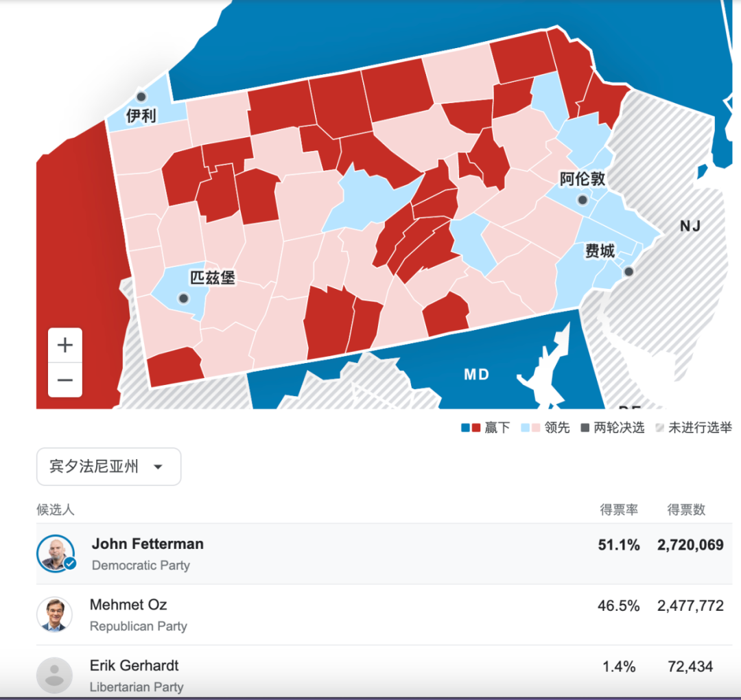The height and width of the screenshot is (700, 741).
Task: Click Mehmet Oz's profile photo
Action: click(x=55, y=614)
